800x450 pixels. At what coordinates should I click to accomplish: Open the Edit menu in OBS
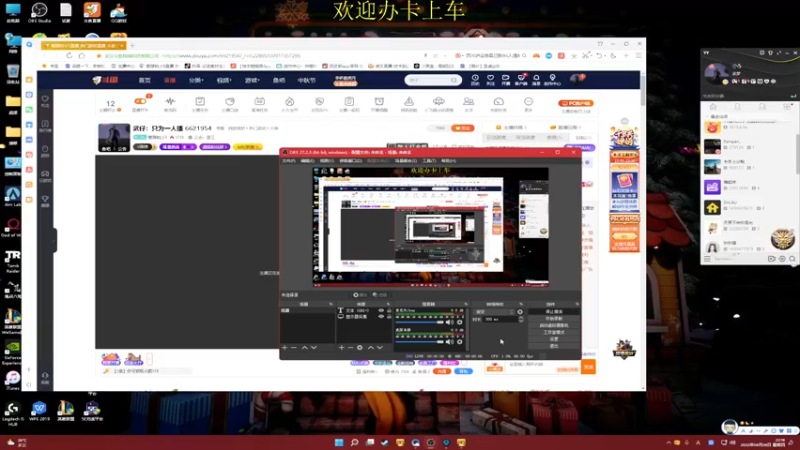(308, 161)
